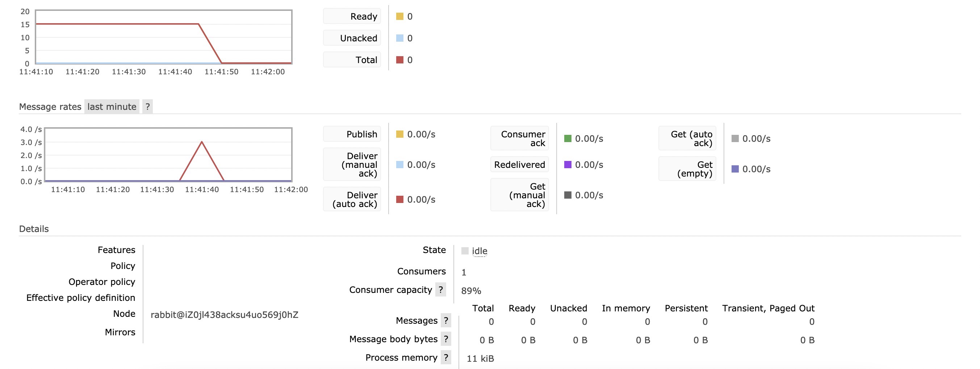Click the help icon next to Message rates
The image size is (980, 369).
point(148,107)
